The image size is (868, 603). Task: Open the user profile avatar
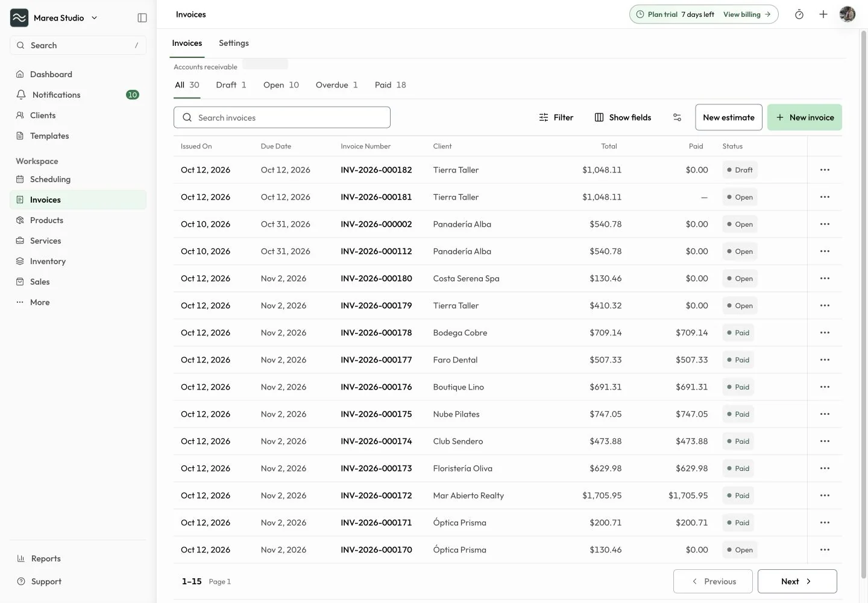(848, 14)
